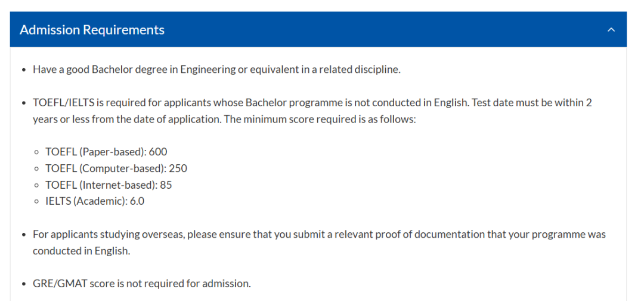Click the hollow bullet before TOEFL (Paper-based)
Viewport: 644px width, 301px height.
pos(37,152)
